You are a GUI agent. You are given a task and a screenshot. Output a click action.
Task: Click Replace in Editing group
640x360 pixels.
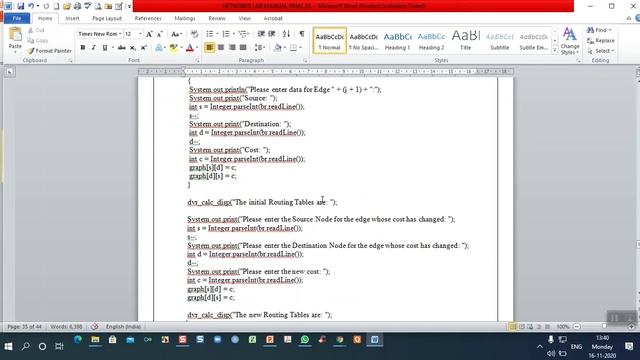[x=601, y=40]
